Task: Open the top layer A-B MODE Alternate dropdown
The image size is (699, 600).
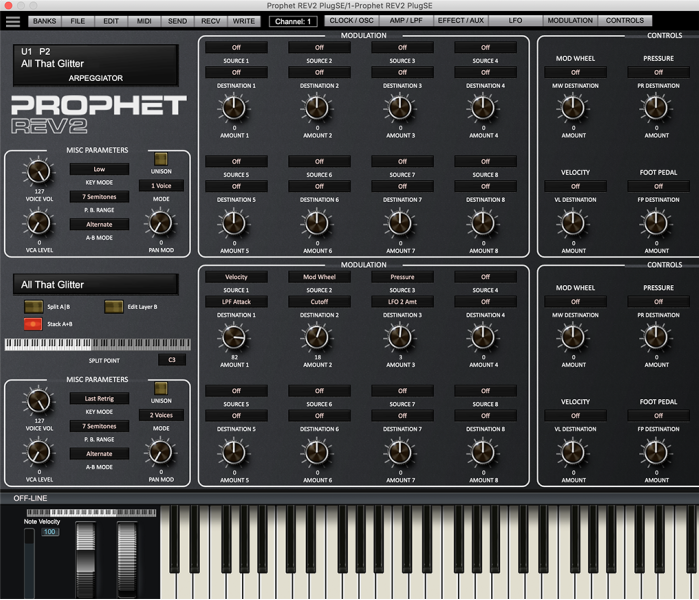Action: [x=99, y=224]
